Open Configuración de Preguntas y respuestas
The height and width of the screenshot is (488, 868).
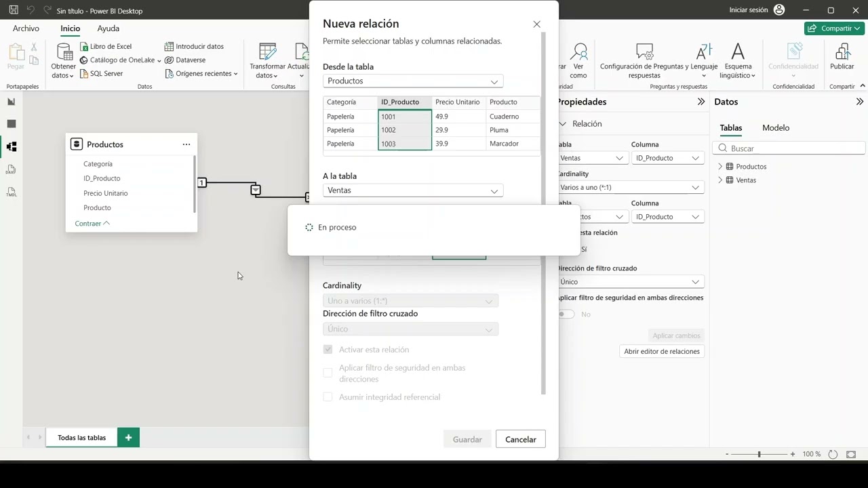tap(644, 61)
